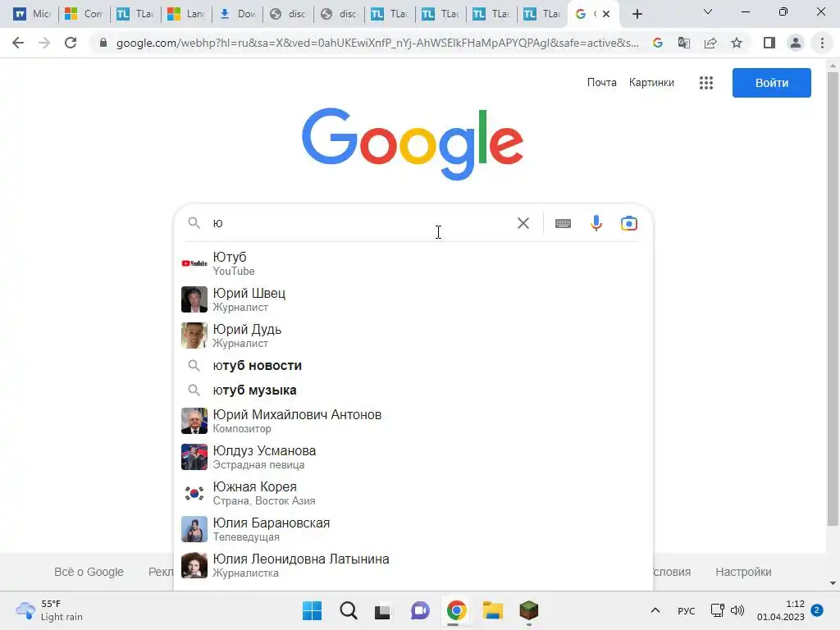Viewport: 840px width, 630px height.
Task: Bookmark this tab with the star
Action: (x=737, y=43)
